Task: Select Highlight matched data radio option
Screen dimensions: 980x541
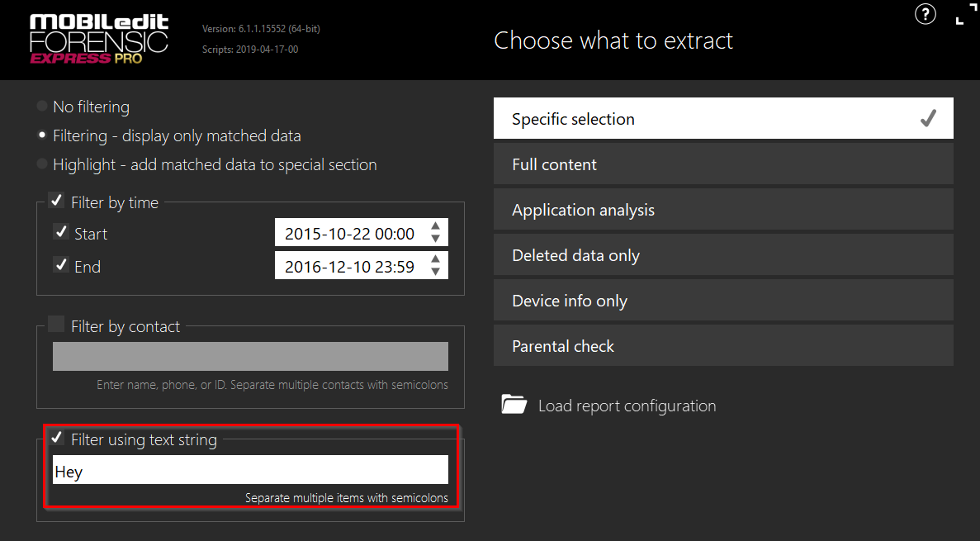Action: tap(42, 164)
